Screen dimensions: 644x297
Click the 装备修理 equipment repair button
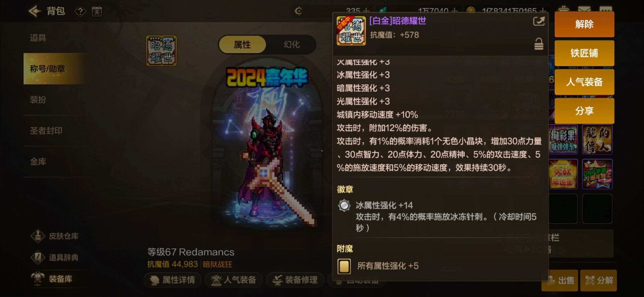click(295, 280)
